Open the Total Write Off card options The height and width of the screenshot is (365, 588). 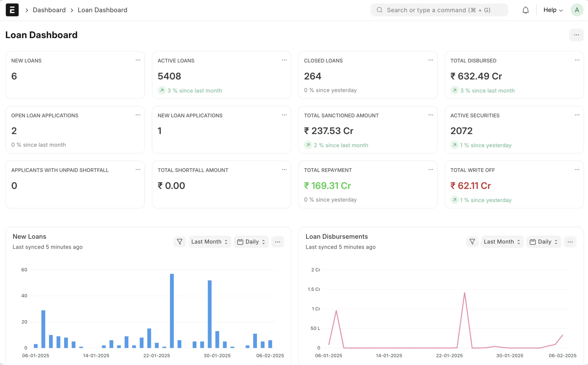tap(577, 170)
